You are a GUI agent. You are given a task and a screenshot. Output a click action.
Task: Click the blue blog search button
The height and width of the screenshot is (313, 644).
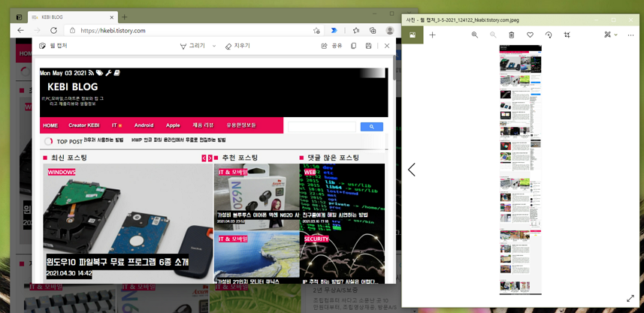tap(372, 127)
